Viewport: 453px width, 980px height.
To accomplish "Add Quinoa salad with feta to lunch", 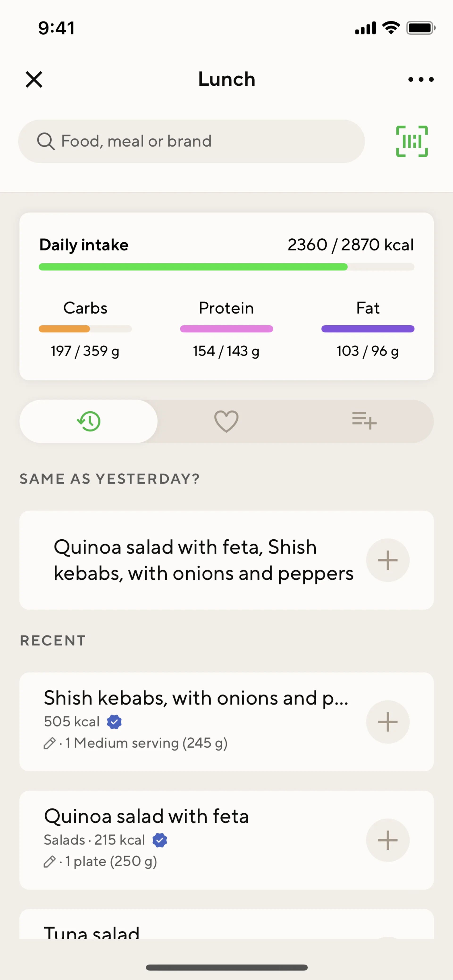I will 387,840.
